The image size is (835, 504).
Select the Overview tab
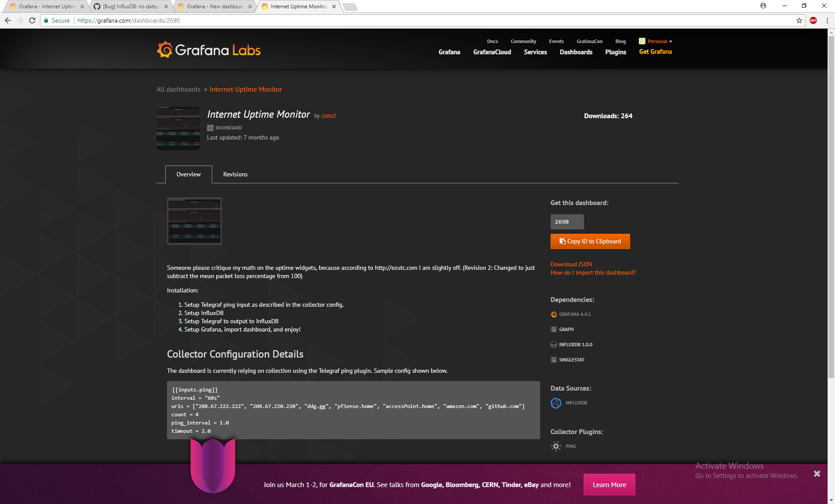188,174
